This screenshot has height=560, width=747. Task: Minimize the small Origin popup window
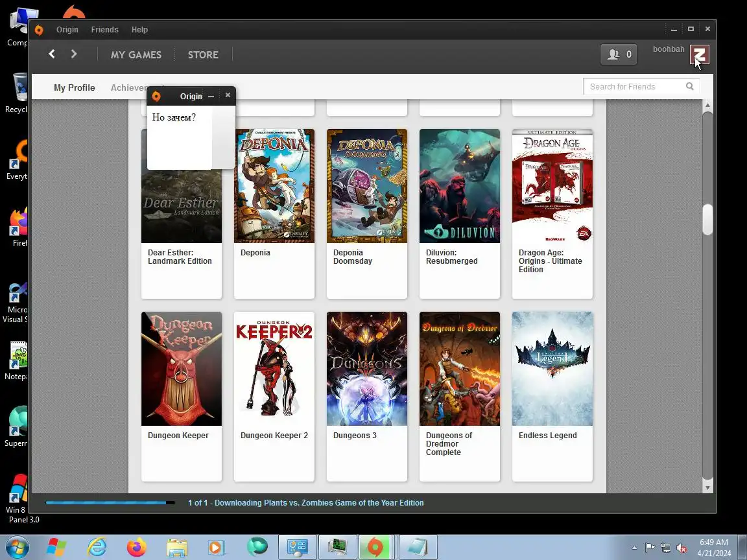(x=211, y=96)
